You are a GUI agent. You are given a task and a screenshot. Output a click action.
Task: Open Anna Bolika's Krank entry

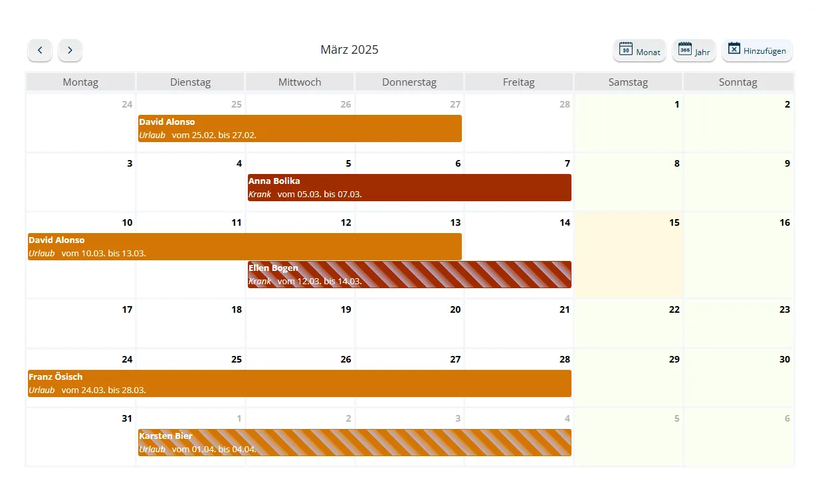(x=409, y=187)
